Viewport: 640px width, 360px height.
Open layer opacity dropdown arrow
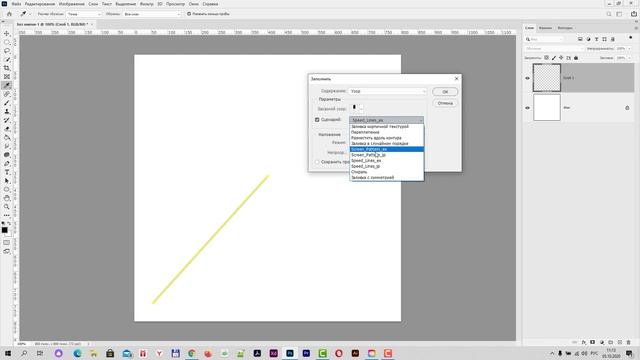[x=629, y=49]
